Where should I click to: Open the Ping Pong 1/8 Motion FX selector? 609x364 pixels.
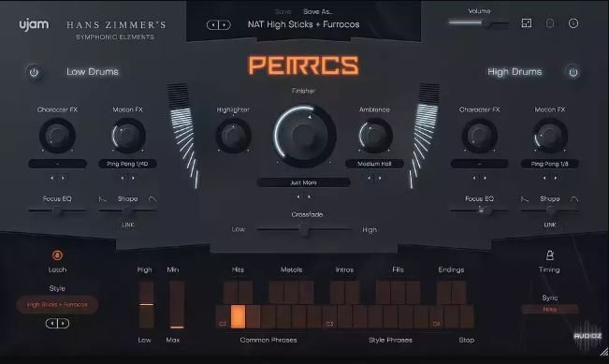pyautogui.click(x=549, y=164)
